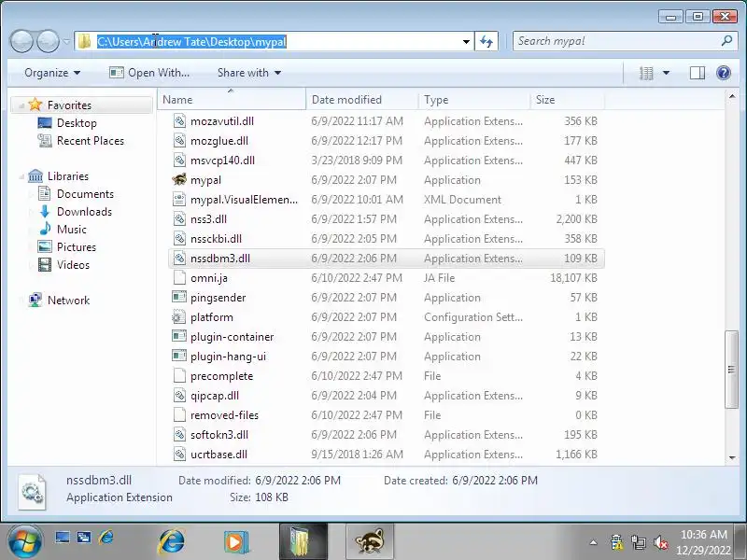Open the Organize menu
Screen dimensions: 747x560
(52, 73)
